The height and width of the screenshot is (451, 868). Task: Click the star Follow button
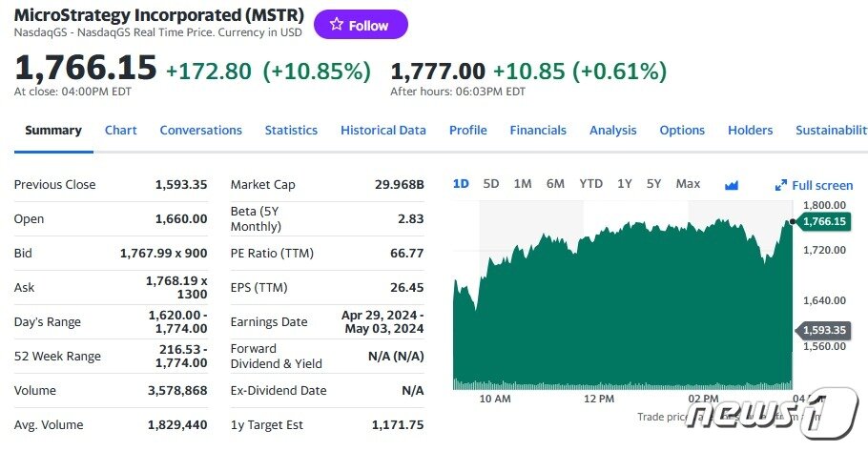(x=360, y=25)
